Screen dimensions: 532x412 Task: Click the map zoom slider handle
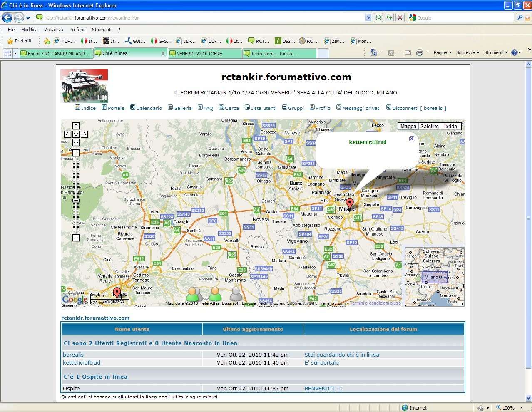[76, 200]
